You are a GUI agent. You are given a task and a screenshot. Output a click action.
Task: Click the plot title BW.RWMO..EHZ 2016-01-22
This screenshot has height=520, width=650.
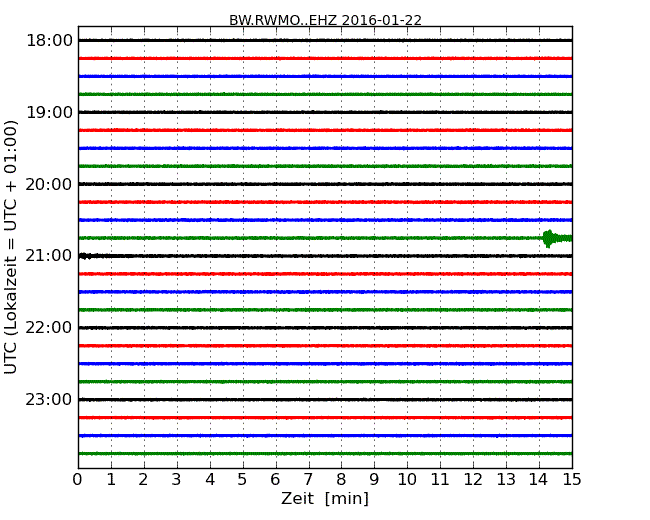tap(325, 20)
